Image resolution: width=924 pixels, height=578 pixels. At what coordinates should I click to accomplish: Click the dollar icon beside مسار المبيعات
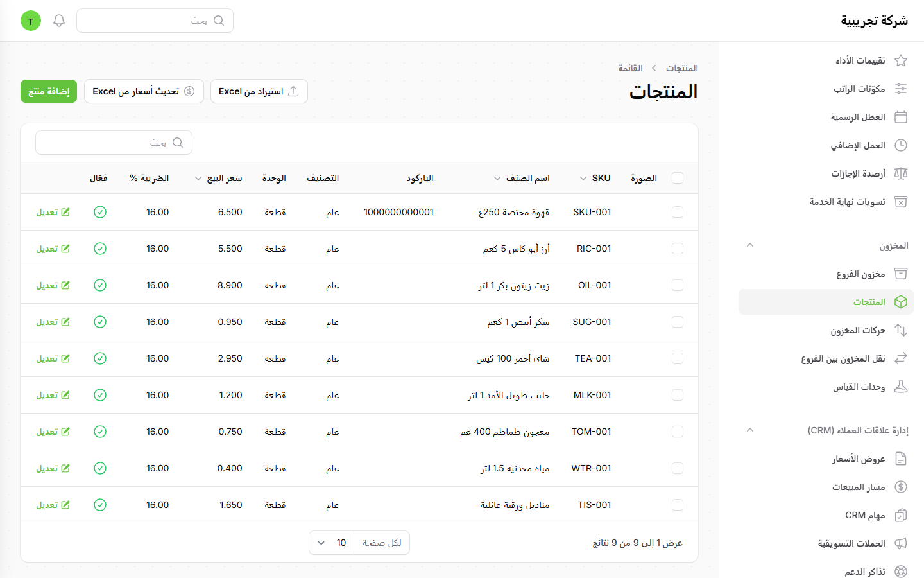click(x=901, y=487)
